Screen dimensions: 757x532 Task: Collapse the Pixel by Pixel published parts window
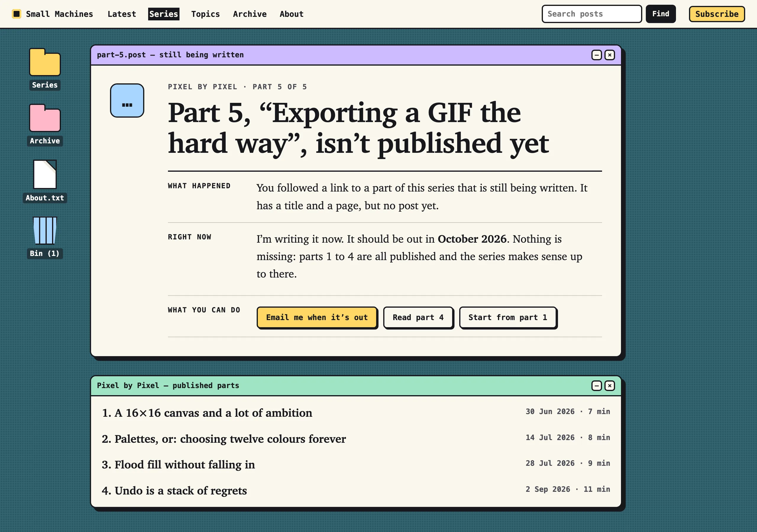(x=596, y=385)
